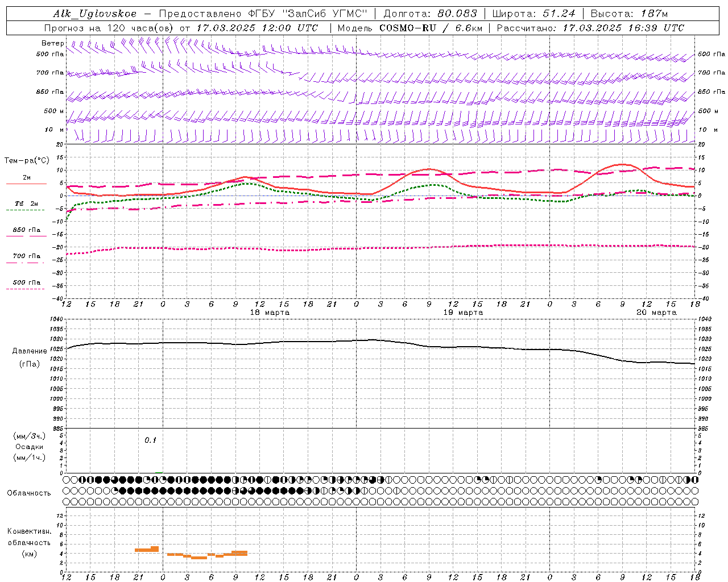
Task: Click the 'Облачность' cloud cover label
Action: [29, 493]
